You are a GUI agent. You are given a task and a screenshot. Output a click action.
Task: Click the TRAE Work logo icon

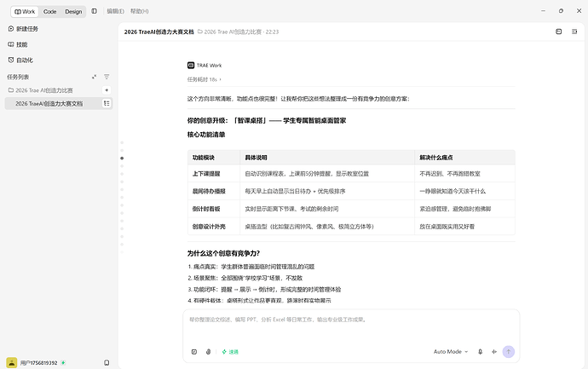point(191,66)
